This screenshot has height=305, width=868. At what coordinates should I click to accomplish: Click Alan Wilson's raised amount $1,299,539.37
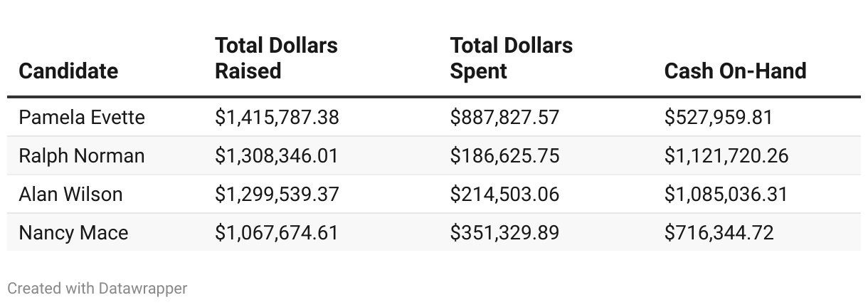[x=277, y=194]
